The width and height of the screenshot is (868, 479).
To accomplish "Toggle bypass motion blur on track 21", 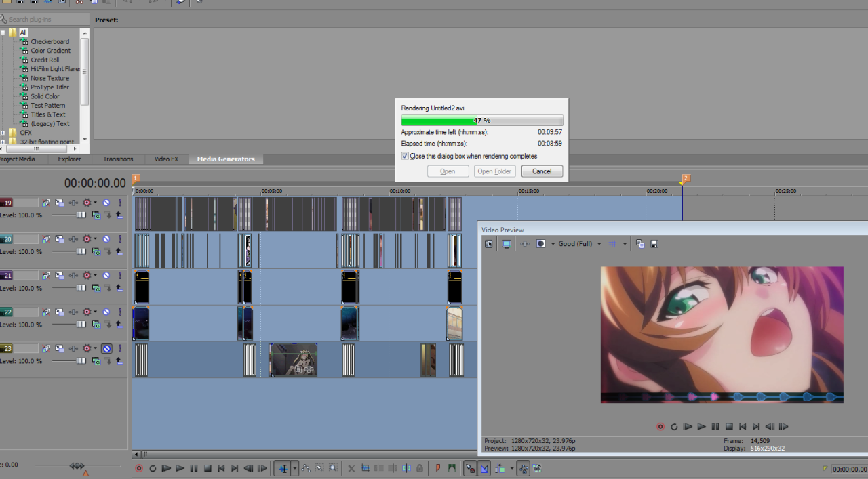I will pos(46,276).
